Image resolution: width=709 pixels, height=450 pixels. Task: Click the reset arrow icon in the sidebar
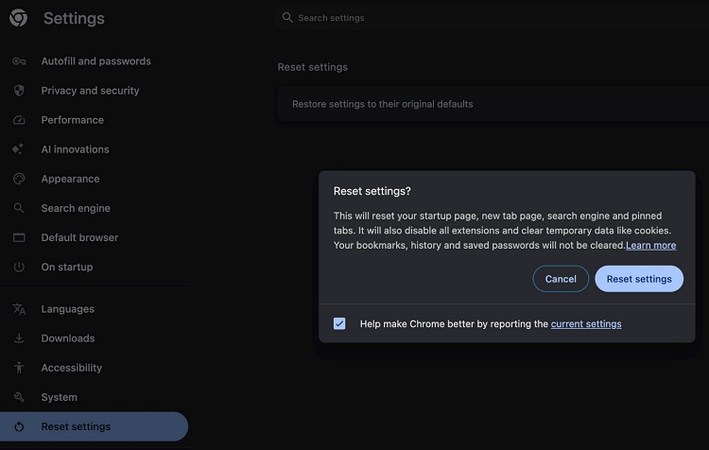coord(19,426)
